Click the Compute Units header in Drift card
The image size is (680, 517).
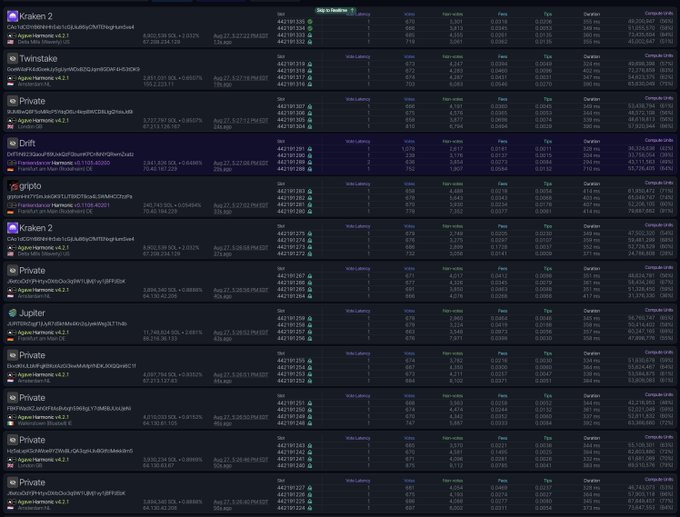pyautogui.click(x=659, y=141)
